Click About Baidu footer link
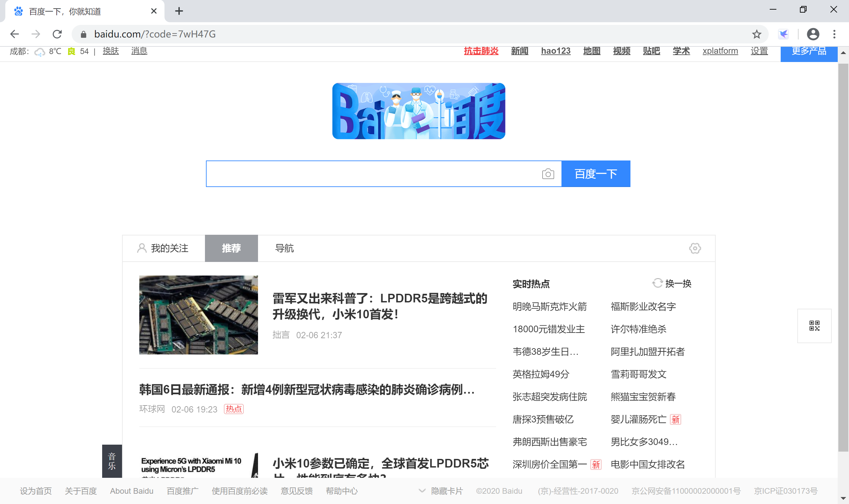Image resolution: width=849 pixels, height=504 pixels. pos(131,491)
